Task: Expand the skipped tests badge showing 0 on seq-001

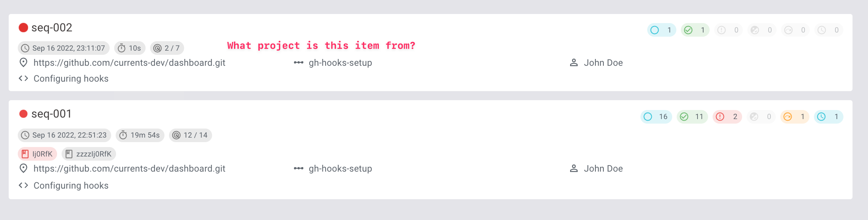Action: tap(761, 116)
